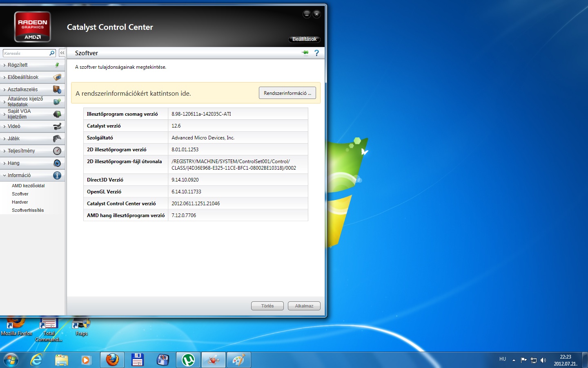Open Szoftverfrissítés page
Image resolution: width=588 pixels, height=368 pixels.
point(28,210)
